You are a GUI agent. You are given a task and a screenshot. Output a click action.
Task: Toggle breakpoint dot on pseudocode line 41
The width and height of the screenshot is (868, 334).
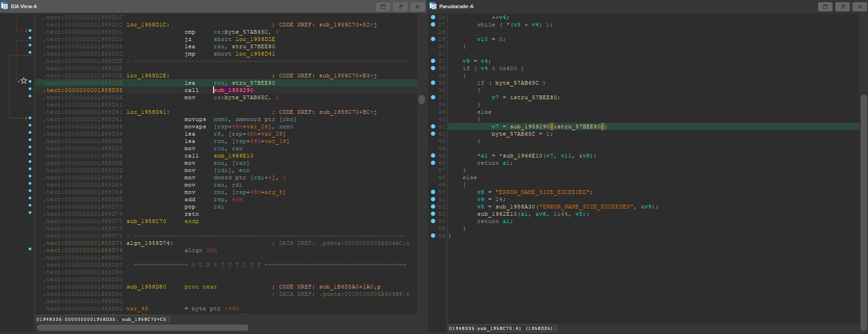433,127
